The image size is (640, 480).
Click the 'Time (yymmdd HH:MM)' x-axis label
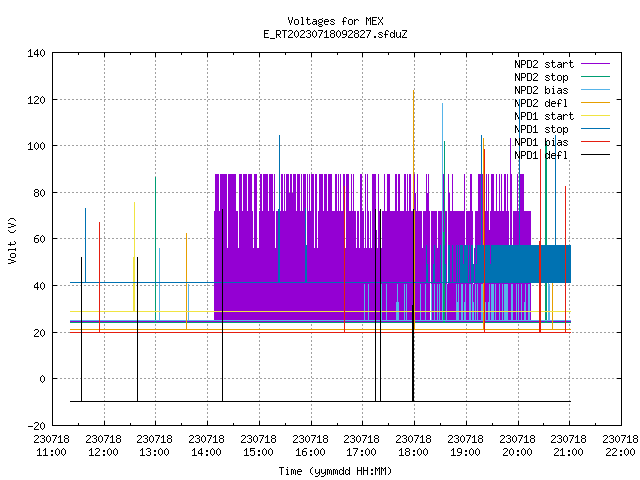[x=335, y=471]
